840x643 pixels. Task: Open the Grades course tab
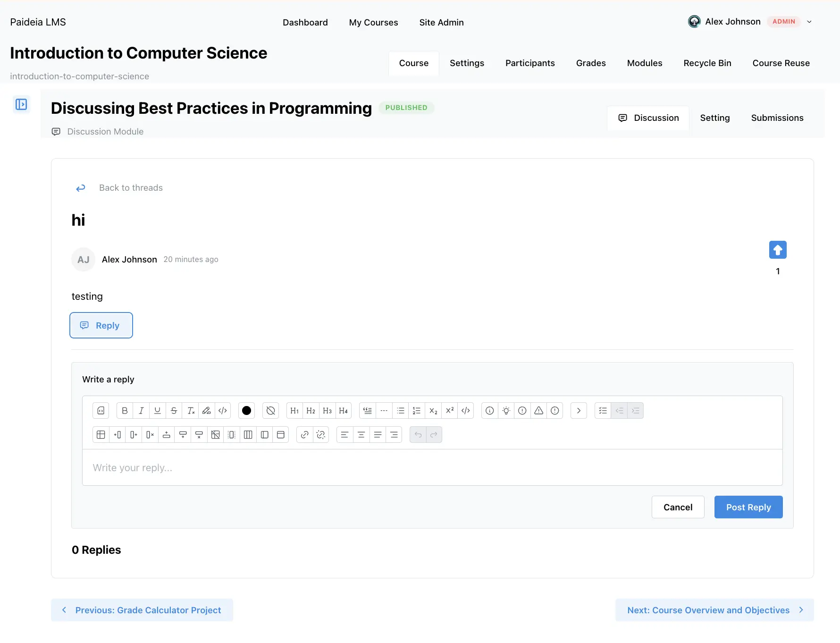[590, 63]
